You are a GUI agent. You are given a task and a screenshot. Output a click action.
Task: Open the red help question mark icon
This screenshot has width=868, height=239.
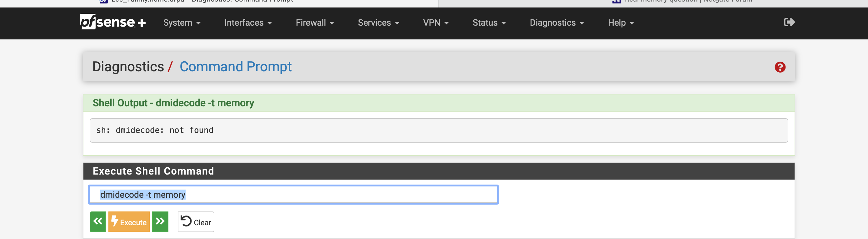pos(780,67)
